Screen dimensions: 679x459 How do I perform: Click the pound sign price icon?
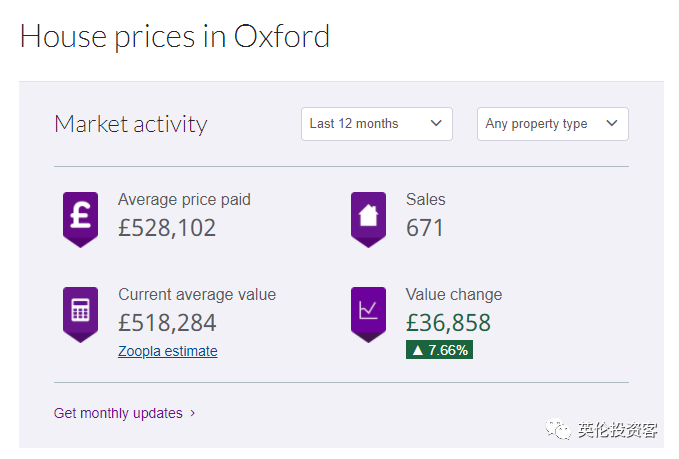[x=80, y=217]
